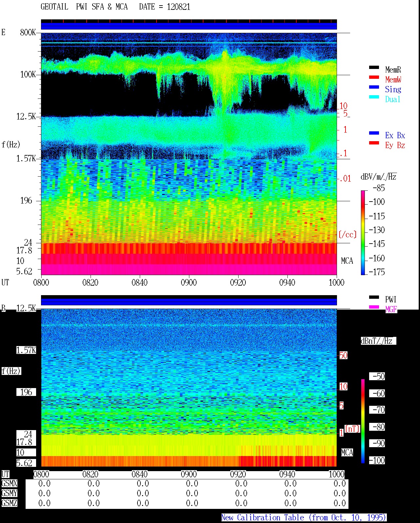Image resolution: width=420 pixels, height=523 pixels.
Task: Click the f(Hz) label of the E panel
Action: click(x=11, y=144)
